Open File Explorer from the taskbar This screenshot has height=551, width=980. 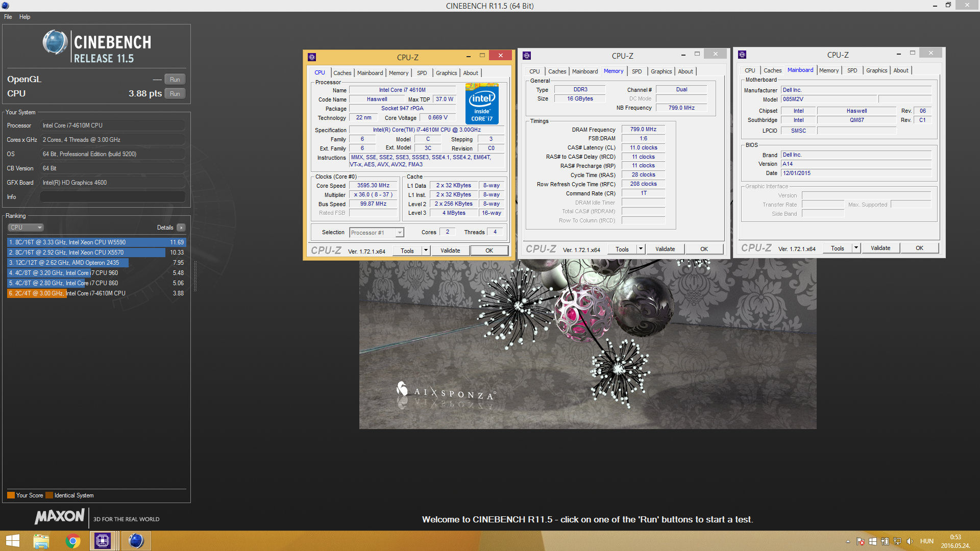[41, 541]
